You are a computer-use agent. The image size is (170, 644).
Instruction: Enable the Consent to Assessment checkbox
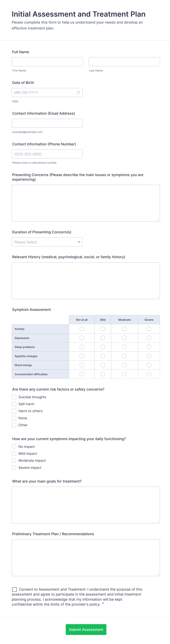point(14,589)
